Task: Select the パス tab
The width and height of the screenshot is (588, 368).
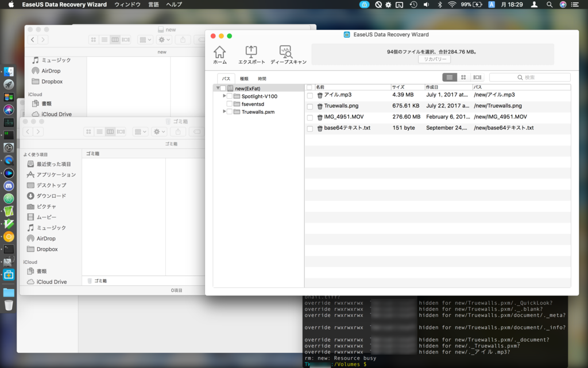Action: [226, 78]
